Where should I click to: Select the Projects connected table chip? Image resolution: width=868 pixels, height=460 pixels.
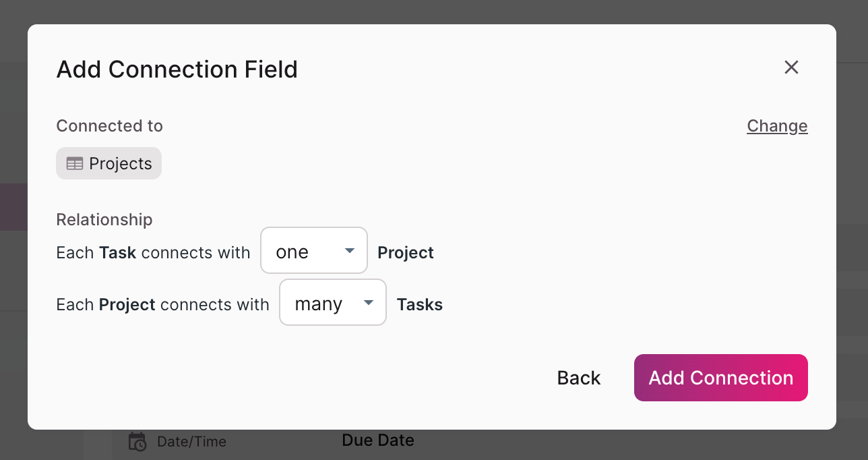[108, 163]
